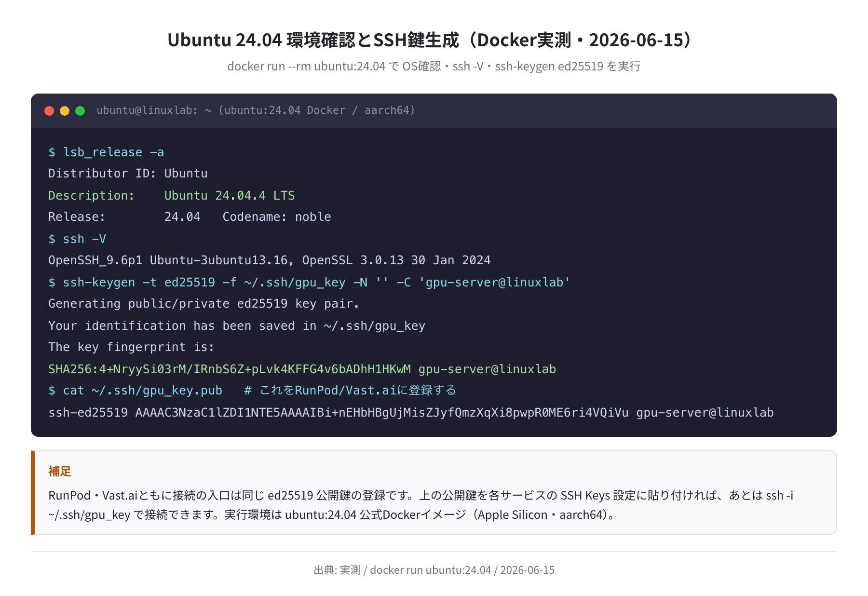
Task: Click the '$ lsb_release -a' command line
Action: (106, 152)
